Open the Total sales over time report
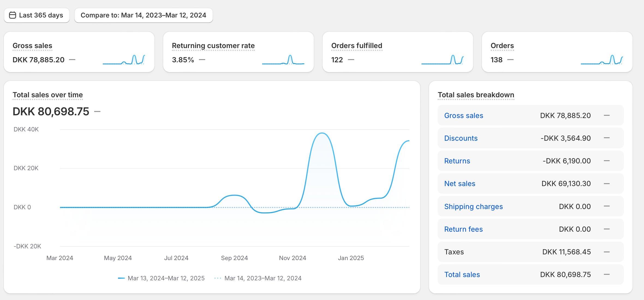 pyautogui.click(x=47, y=95)
